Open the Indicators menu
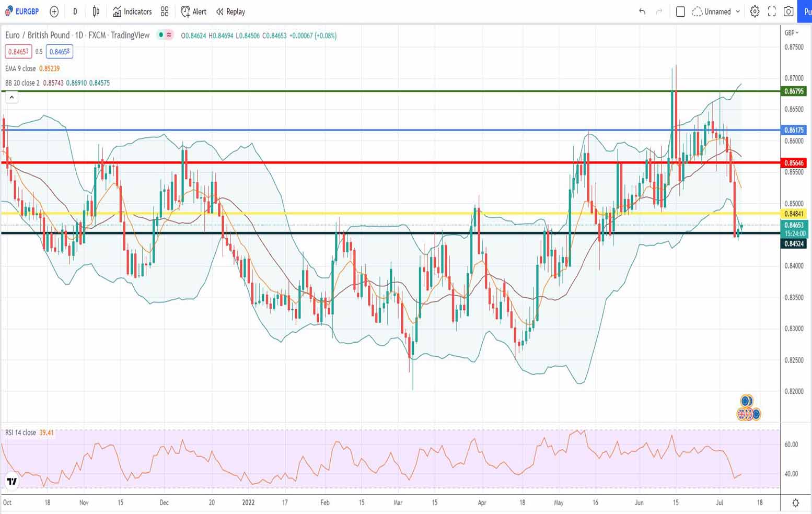Screen dimensions: 812x514 pos(132,11)
